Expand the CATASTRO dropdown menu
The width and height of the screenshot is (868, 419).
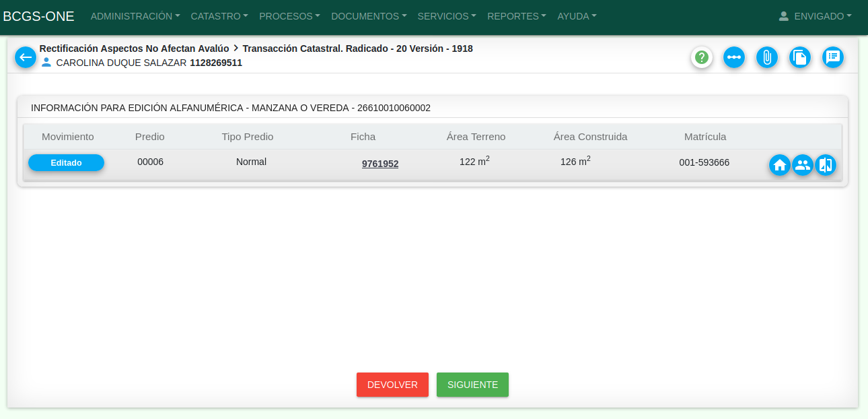(219, 16)
